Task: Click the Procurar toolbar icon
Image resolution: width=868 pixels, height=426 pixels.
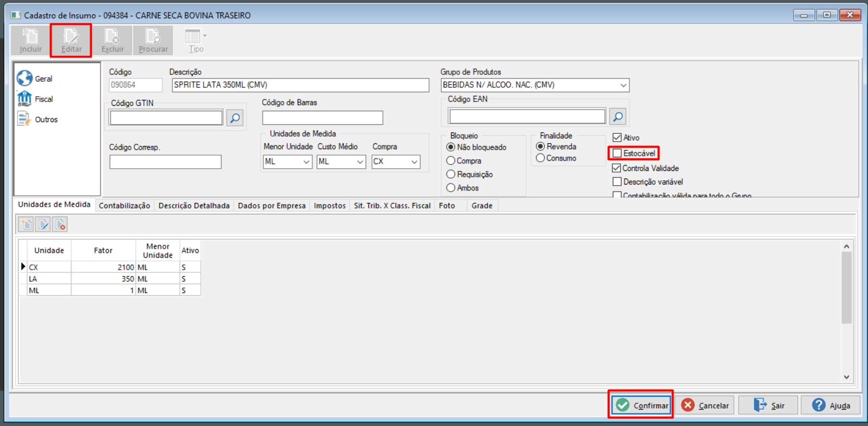Action: [x=153, y=41]
